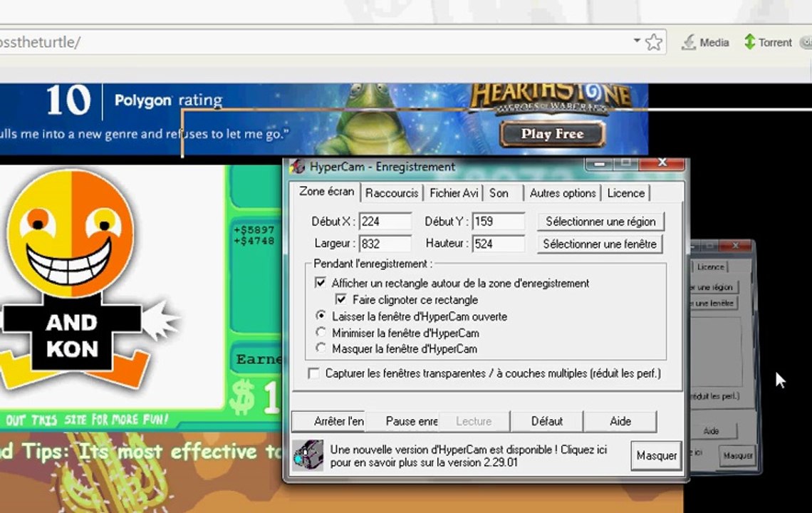812x513 pixels.
Task: Click the Début Y input field
Action: click(498, 222)
